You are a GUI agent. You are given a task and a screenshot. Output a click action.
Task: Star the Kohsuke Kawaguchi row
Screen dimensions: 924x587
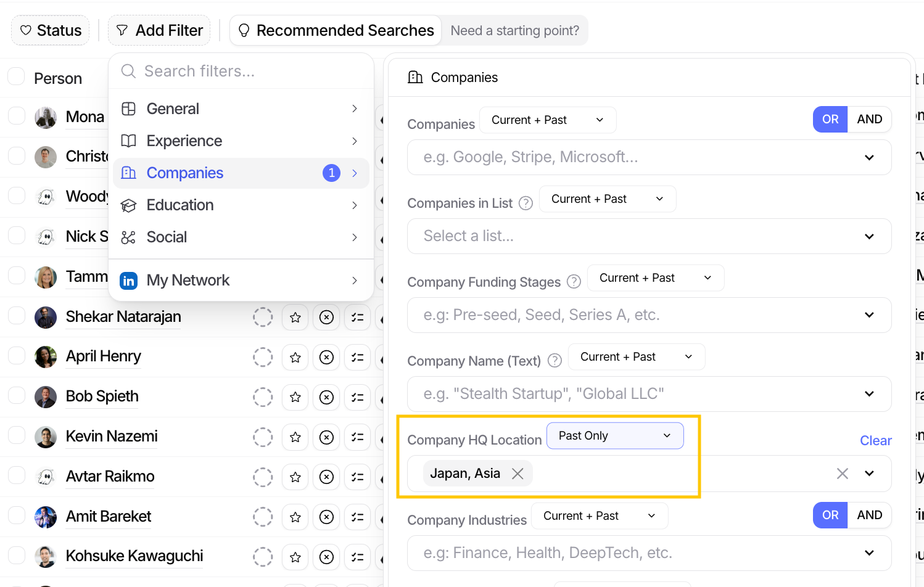point(295,557)
